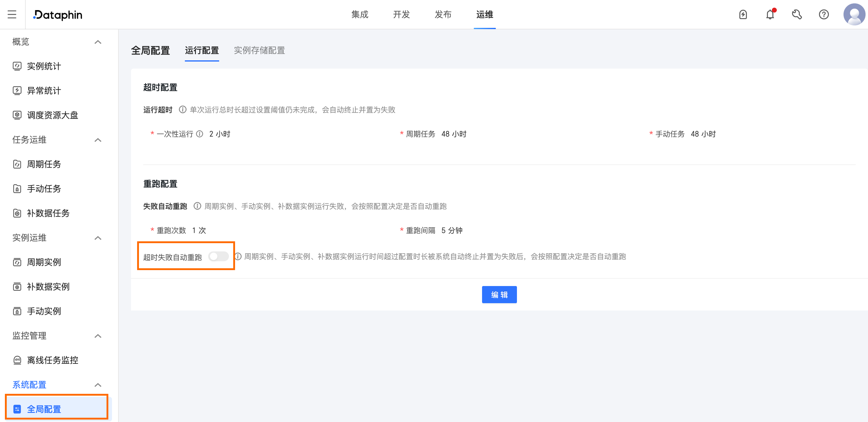Click the 编辑 button
Screen dimensions: 868x422
[499, 295]
